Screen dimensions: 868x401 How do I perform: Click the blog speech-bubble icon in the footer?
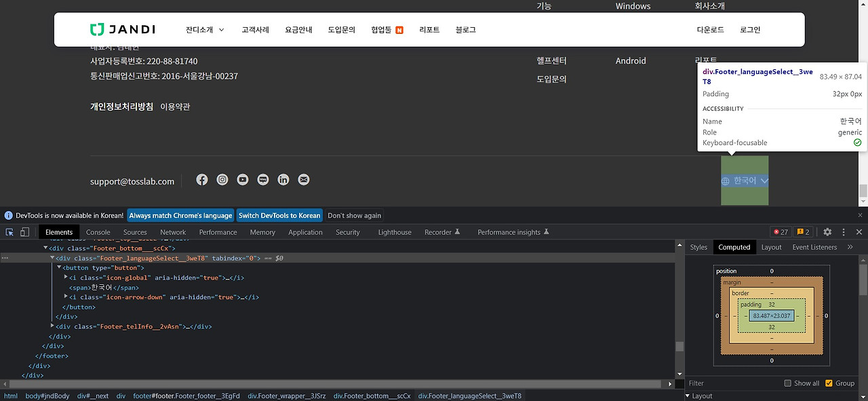pos(263,180)
